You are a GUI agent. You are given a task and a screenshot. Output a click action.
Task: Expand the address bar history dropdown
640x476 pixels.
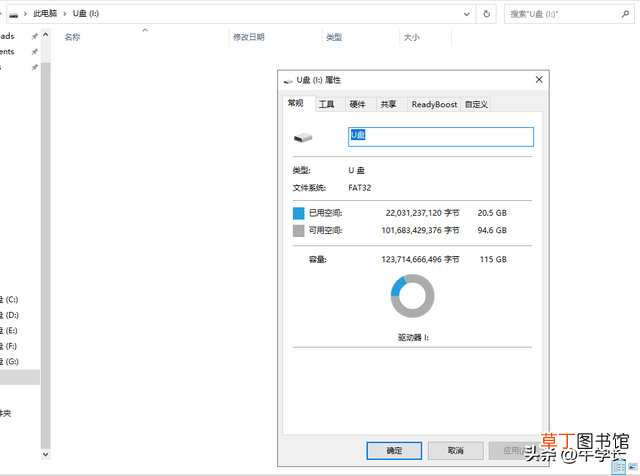pyautogui.click(x=467, y=14)
